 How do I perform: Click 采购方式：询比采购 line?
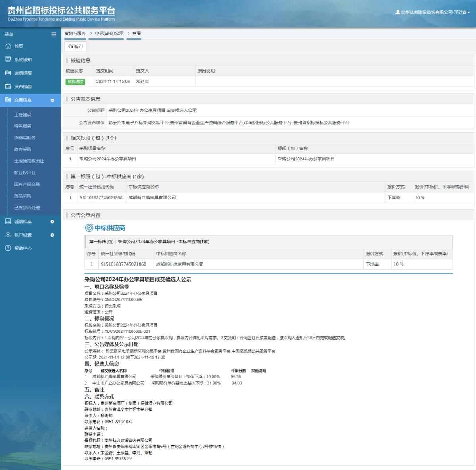pos(102,306)
